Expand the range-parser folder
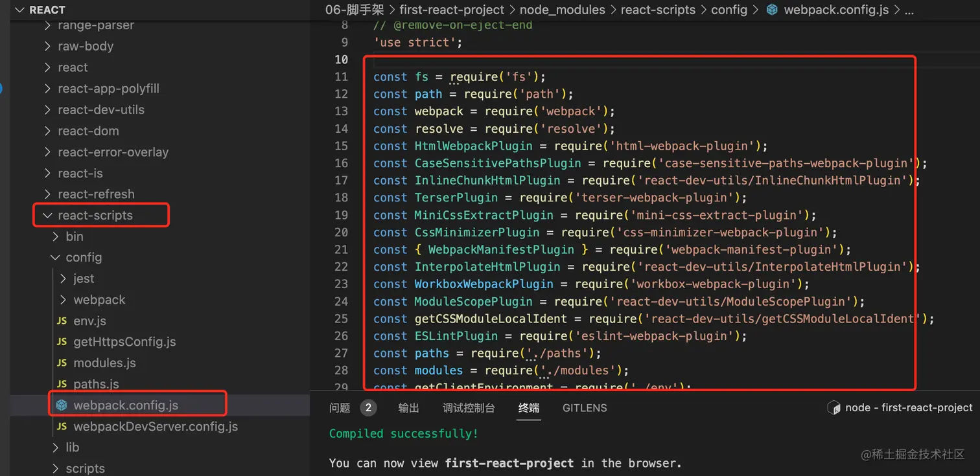This screenshot has width=980, height=476. click(x=47, y=25)
